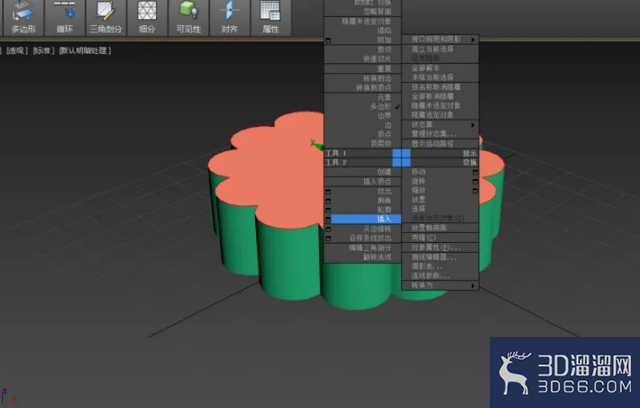The height and width of the screenshot is (408, 640).
Task: Open settings box next to 挤出
Action: point(328,191)
